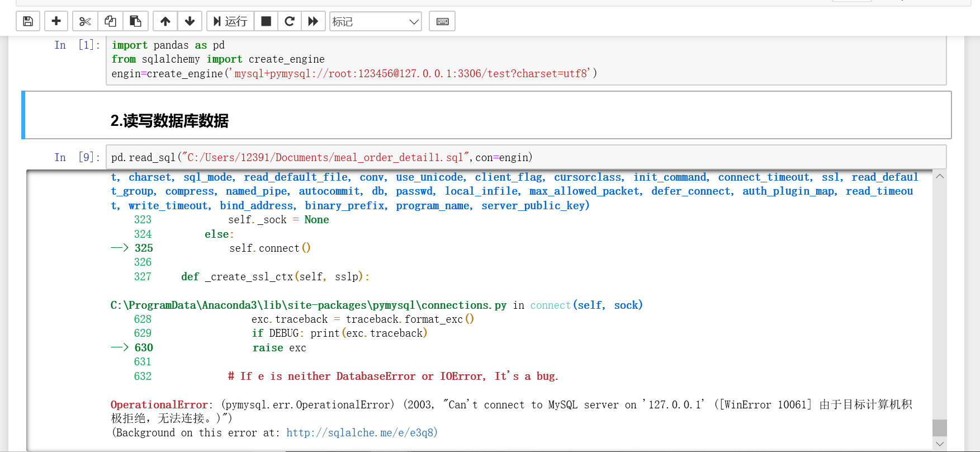Save the notebook with the floppy disk icon
This screenshot has height=452, width=980.
(x=28, y=21)
